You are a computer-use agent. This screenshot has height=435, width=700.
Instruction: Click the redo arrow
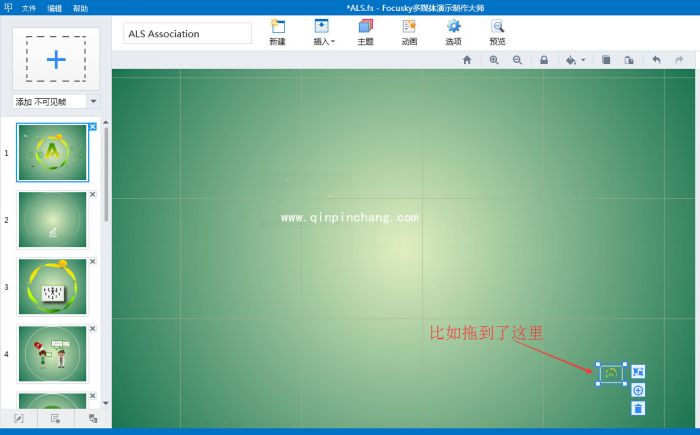679,60
